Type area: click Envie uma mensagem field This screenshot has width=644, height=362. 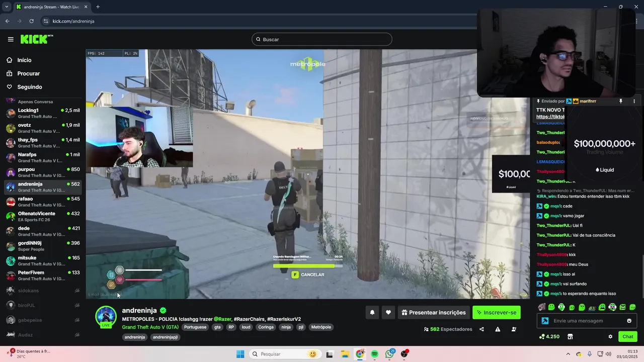tap(588, 321)
